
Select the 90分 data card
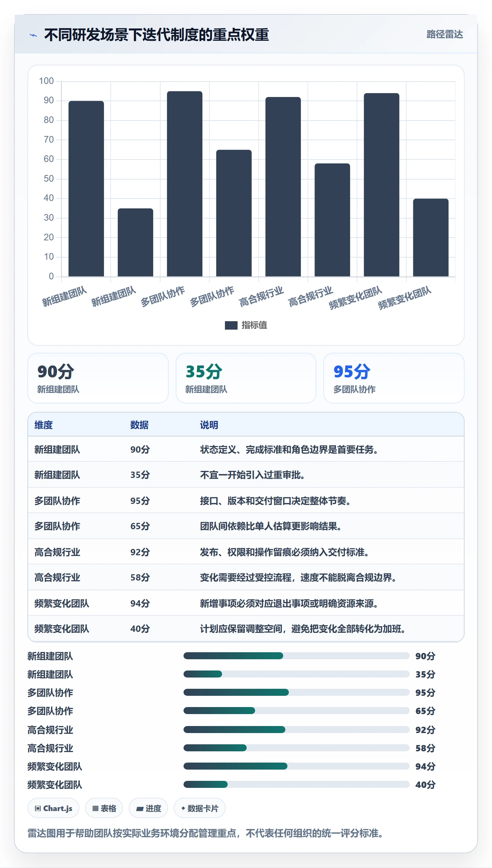pos(98,378)
